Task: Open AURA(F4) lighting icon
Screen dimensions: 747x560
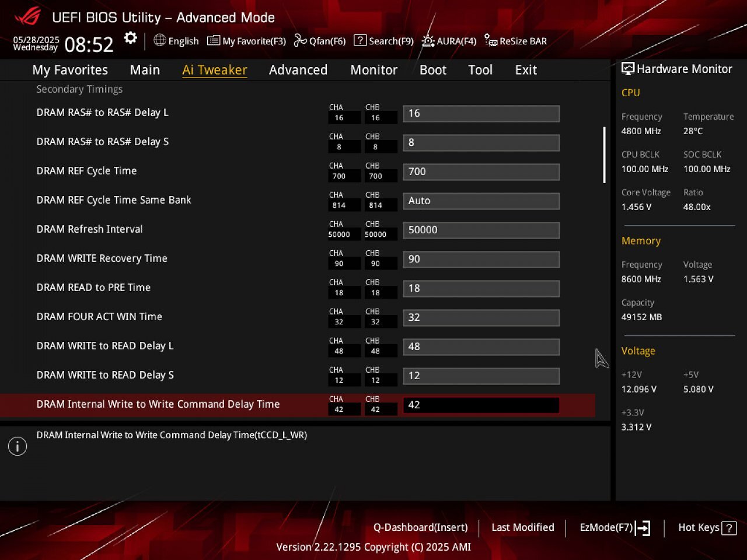Action: point(428,41)
